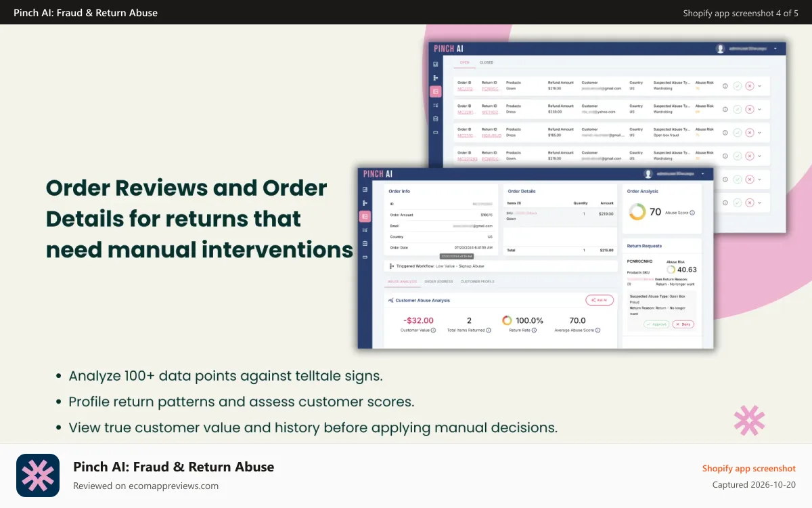Select the ABUSE ANALYSIS tab
The height and width of the screenshot is (508, 812).
402,281
